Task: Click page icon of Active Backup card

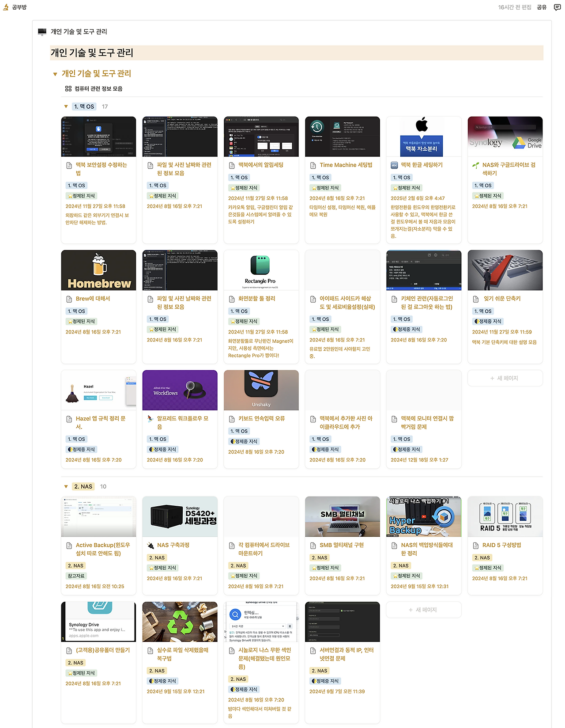Action: point(69,546)
